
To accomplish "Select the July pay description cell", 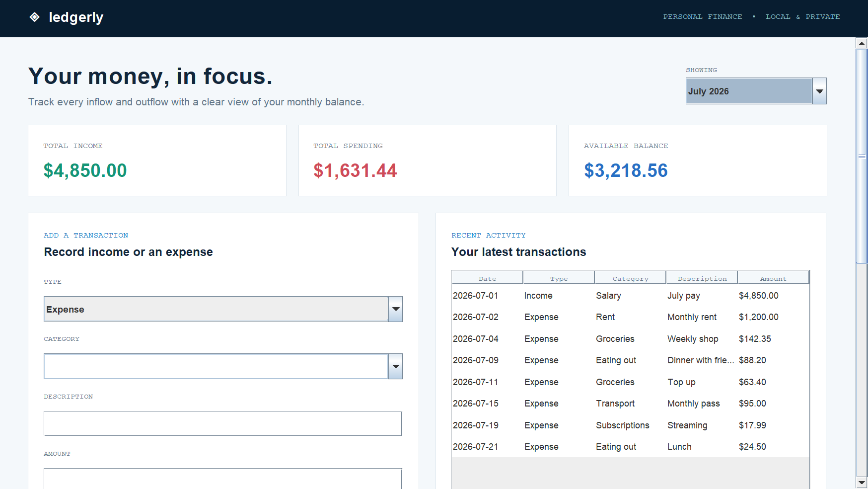I will (x=702, y=296).
